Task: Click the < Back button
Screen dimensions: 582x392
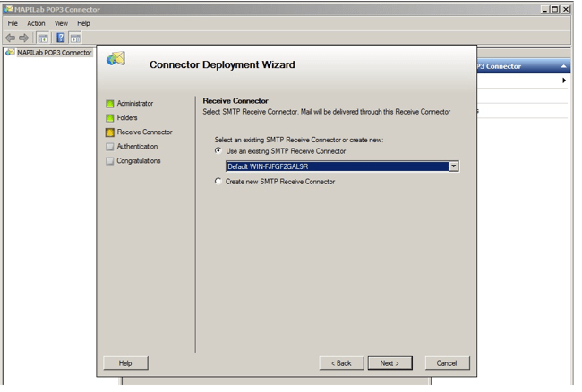Action: click(x=341, y=363)
